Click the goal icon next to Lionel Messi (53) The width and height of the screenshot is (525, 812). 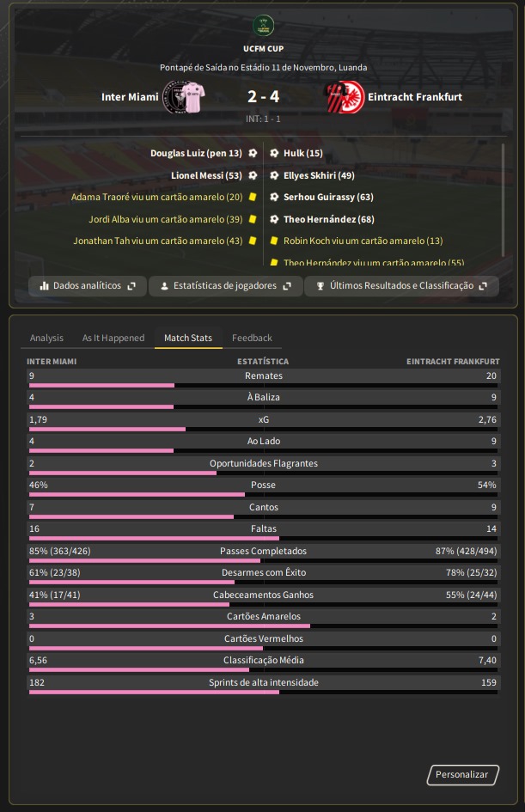(253, 175)
